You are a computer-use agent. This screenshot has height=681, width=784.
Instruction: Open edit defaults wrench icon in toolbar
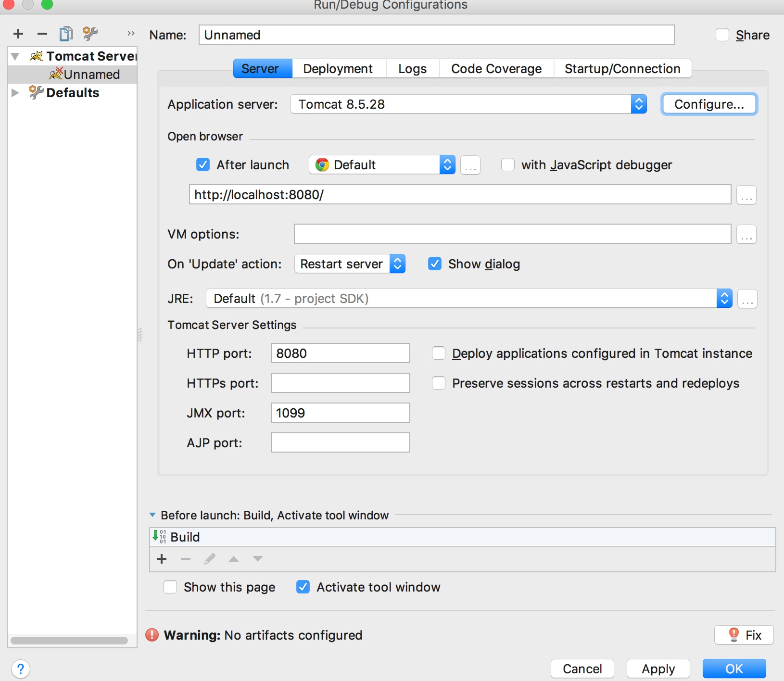pos(90,34)
